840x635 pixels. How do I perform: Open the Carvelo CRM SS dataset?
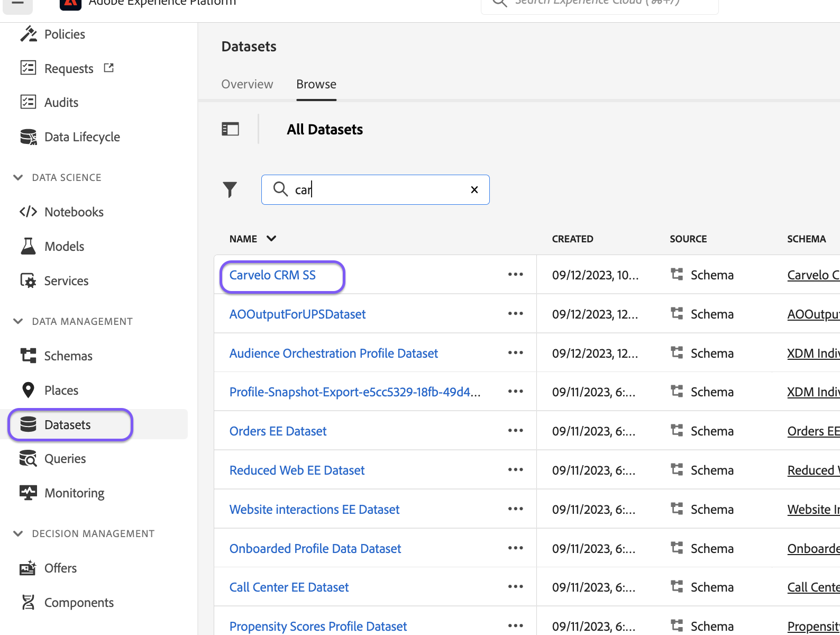pyautogui.click(x=272, y=275)
